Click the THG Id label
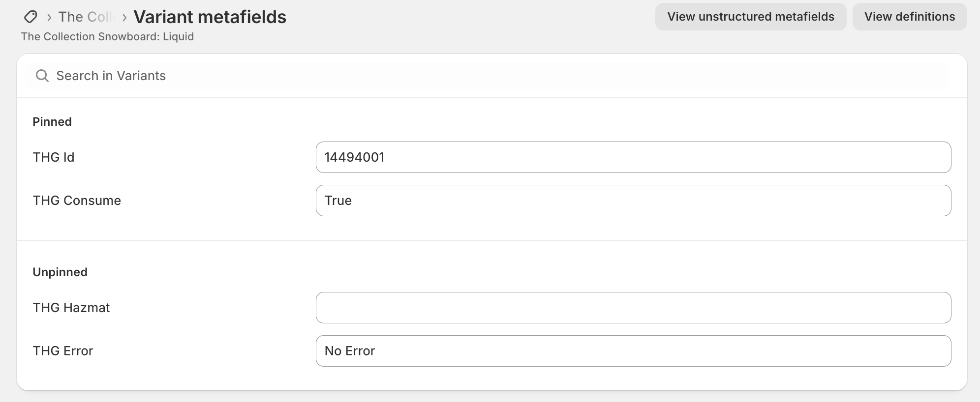This screenshot has height=402, width=980. pyautogui.click(x=54, y=157)
